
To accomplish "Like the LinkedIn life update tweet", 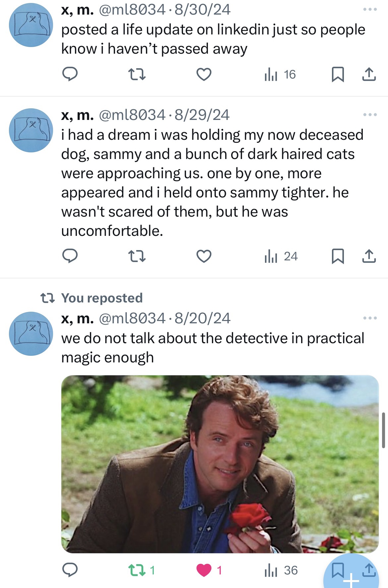I will coord(204,74).
